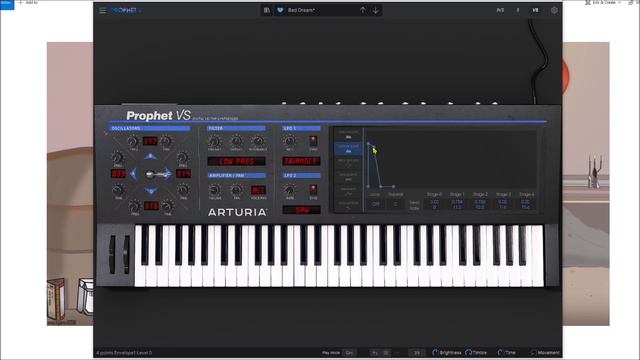
Task: Open the right oscillator wave number display
Action: pos(183,174)
